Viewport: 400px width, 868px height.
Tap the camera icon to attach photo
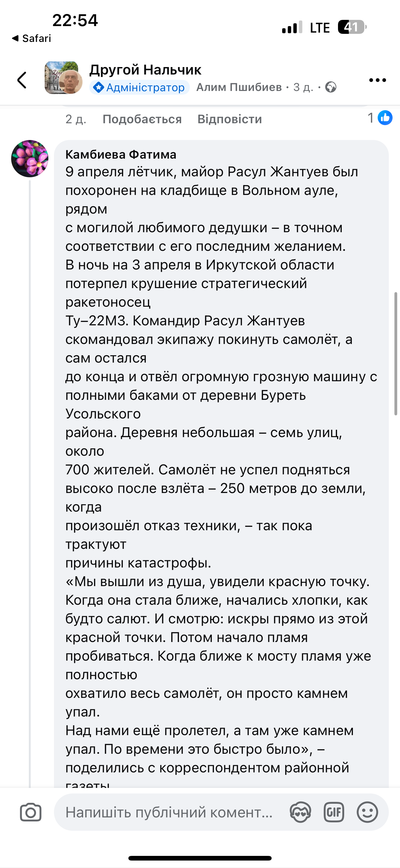pyautogui.click(x=31, y=812)
